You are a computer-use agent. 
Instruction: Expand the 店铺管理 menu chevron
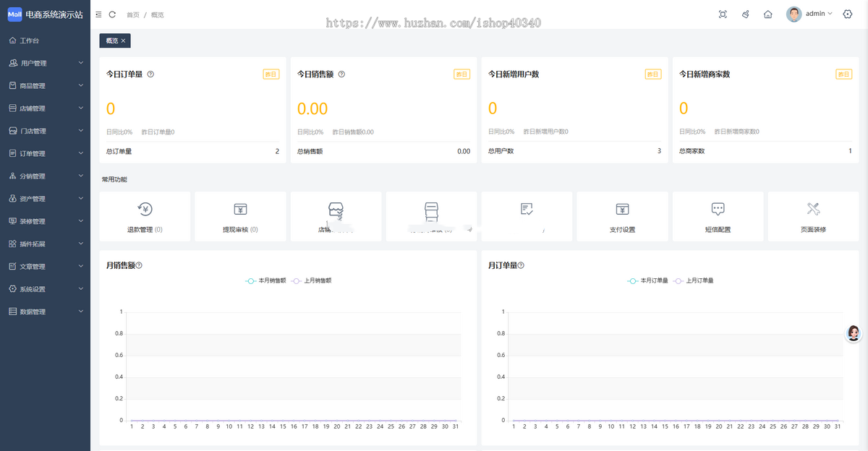tap(81, 108)
